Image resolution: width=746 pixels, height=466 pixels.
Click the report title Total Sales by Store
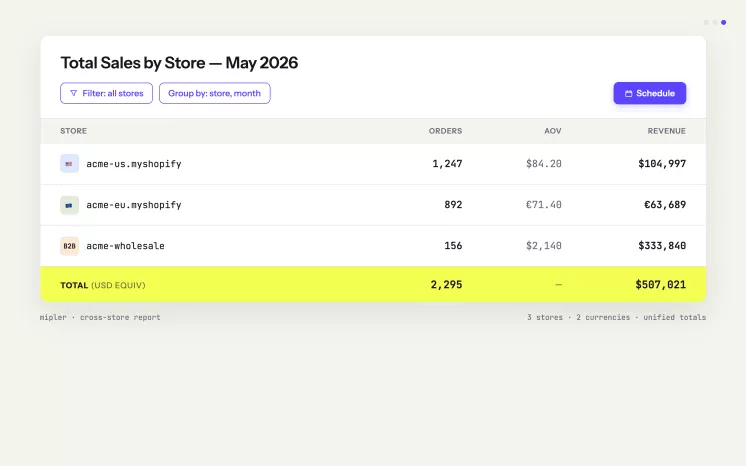179,63
